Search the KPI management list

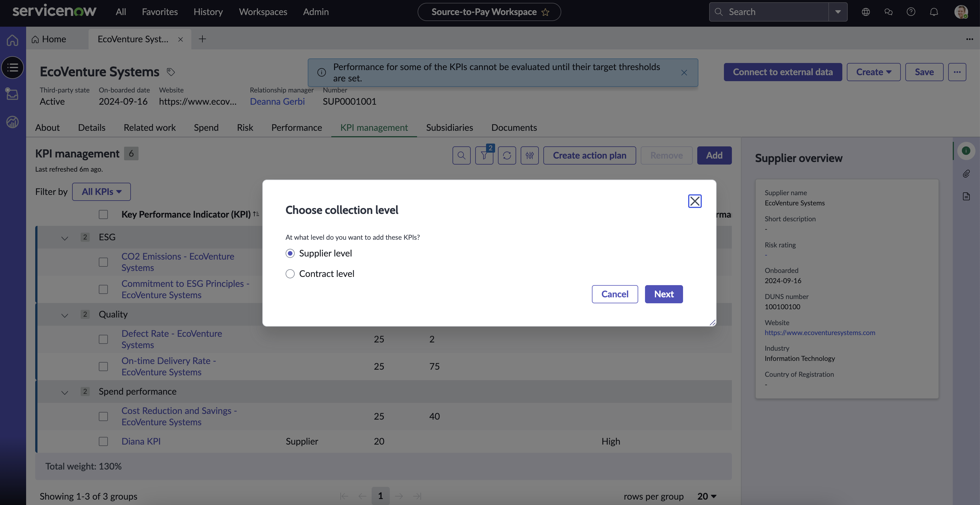pos(461,155)
